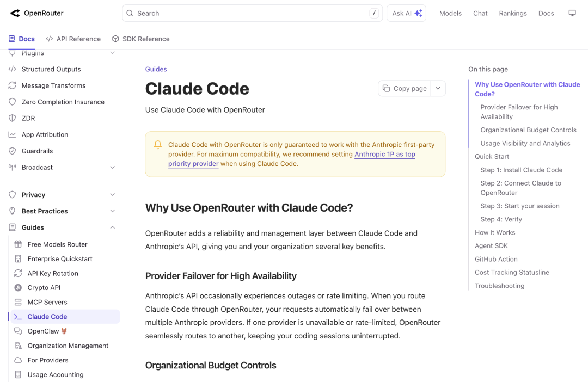Jump to the Agent SDK section

coord(491,246)
